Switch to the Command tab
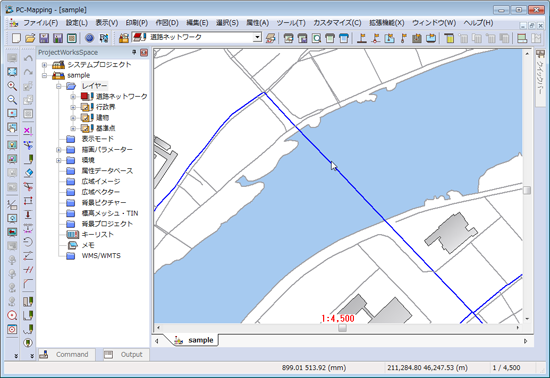This screenshot has height=378, width=550. pyautogui.click(x=66, y=355)
